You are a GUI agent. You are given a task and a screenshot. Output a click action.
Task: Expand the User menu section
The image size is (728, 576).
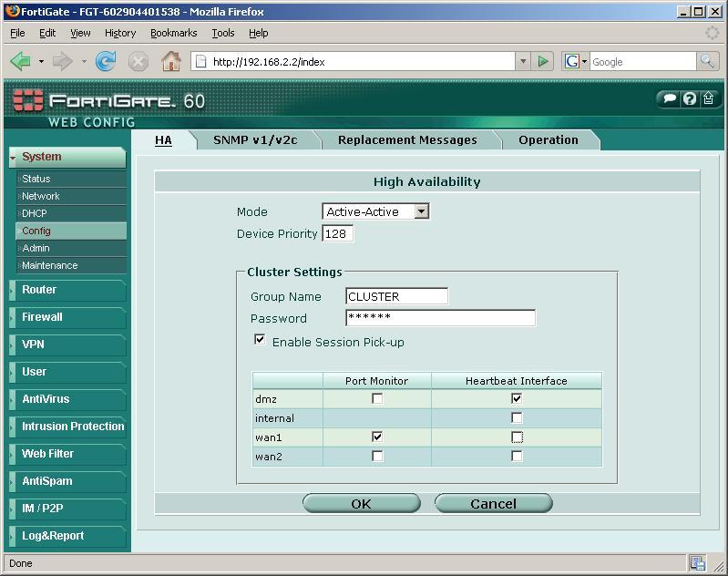pyautogui.click(x=67, y=372)
